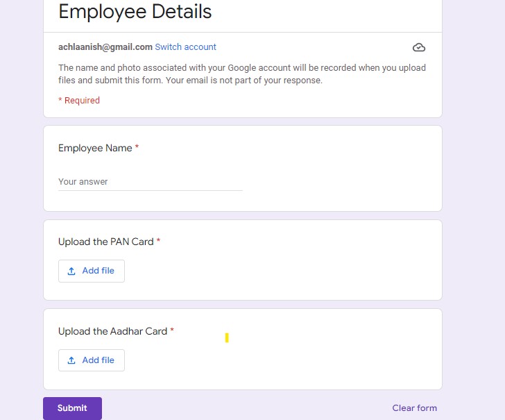Click the red Required notice text
Image resolution: width=505 pixels, height=420 pixels.
79,101
